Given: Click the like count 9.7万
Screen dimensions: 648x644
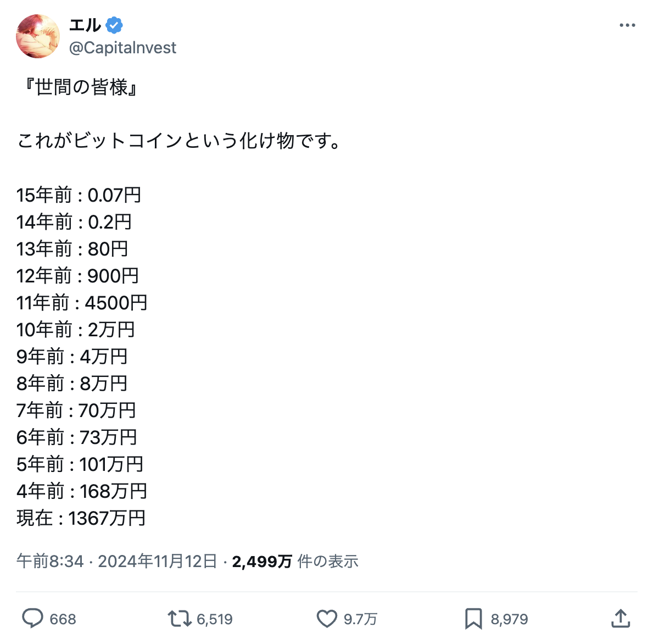Looking at the screenshot, I should click(360, 619).
